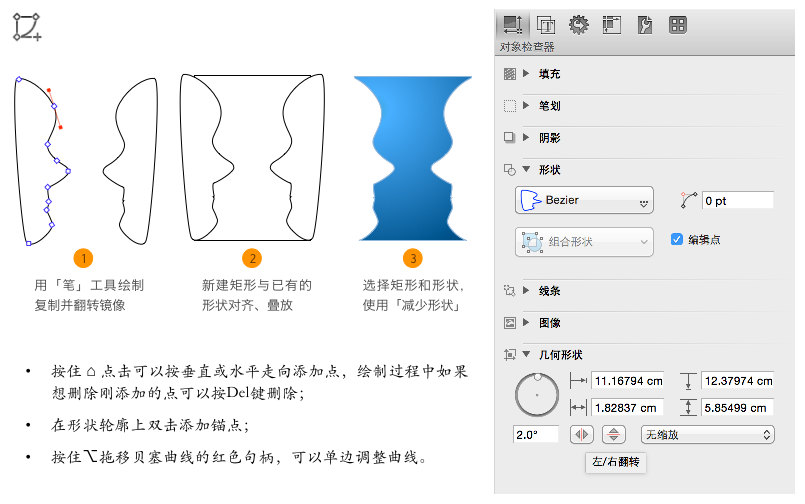
Task: Click the caption text 用「笔」工具绘制
Action: [89, 285]
